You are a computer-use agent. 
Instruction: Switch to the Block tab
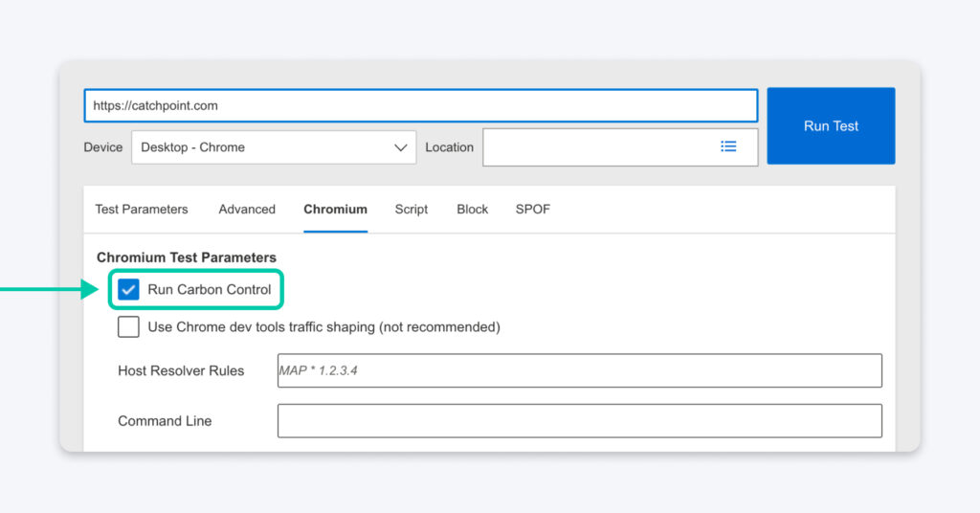point(472,210)
